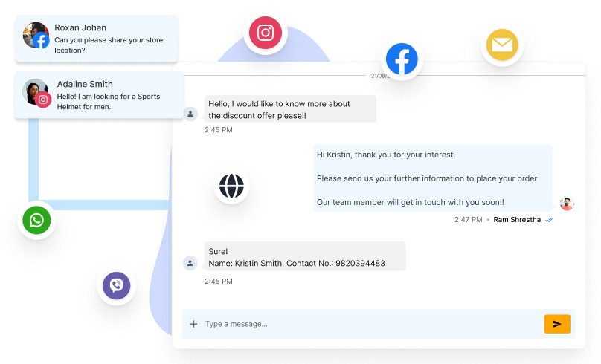Click the Ram Shrestha sender name

tap(517, 220)
